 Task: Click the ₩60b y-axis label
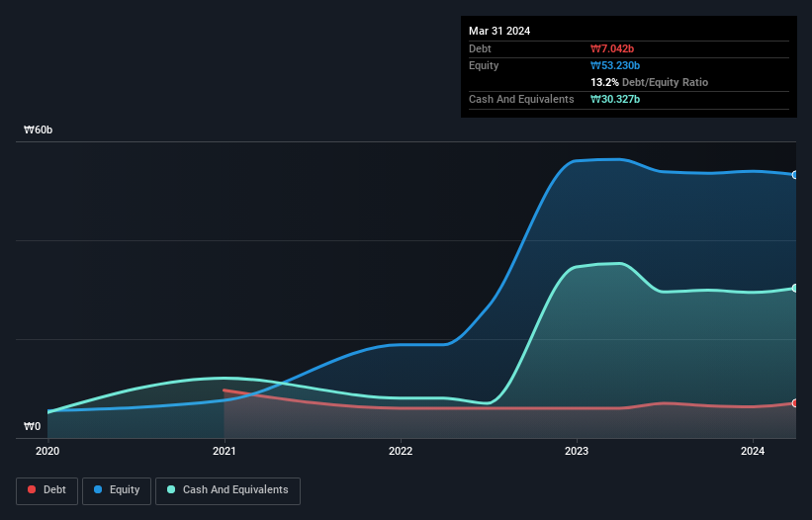click(38, 130)
